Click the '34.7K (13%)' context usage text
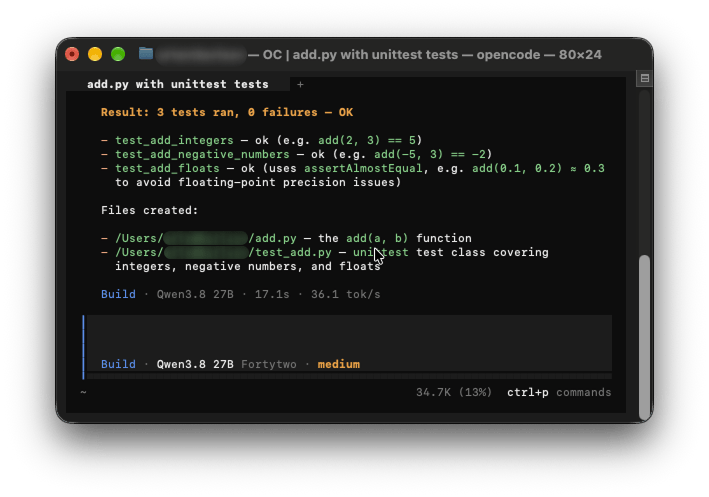Image resolution: width=709 pixels, height=497 pixels. 454,392
